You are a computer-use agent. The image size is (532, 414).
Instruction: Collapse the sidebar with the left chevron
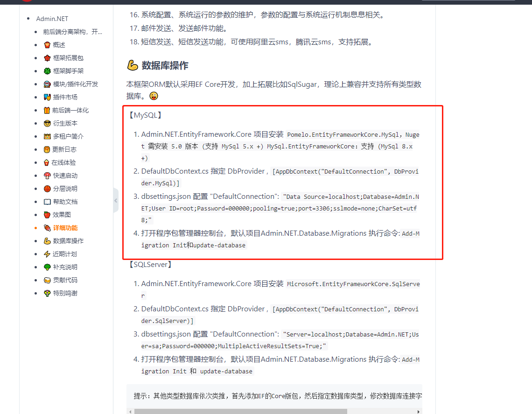click(x=115, y=200)
